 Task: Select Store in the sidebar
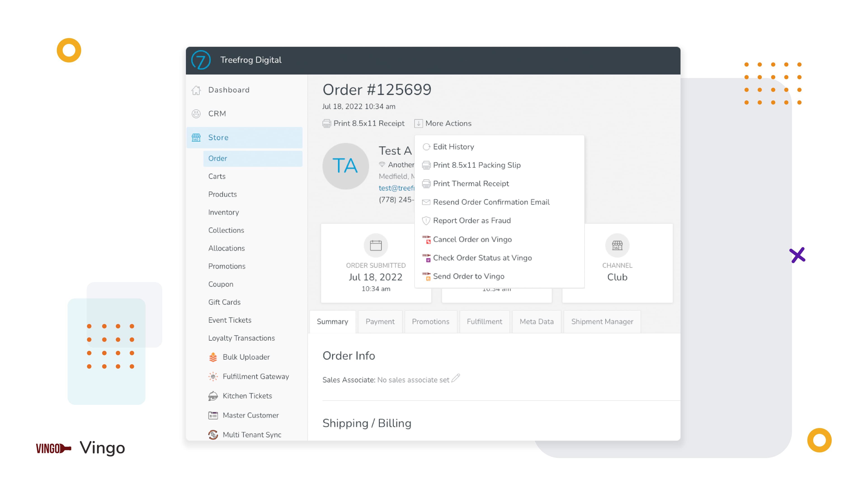(244, 137)
